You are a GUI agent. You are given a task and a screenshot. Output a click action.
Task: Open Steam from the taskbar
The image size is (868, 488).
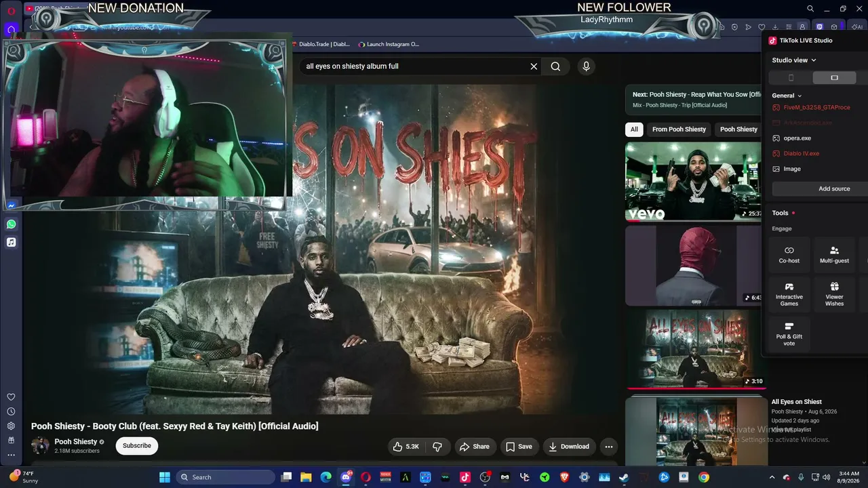624,477
